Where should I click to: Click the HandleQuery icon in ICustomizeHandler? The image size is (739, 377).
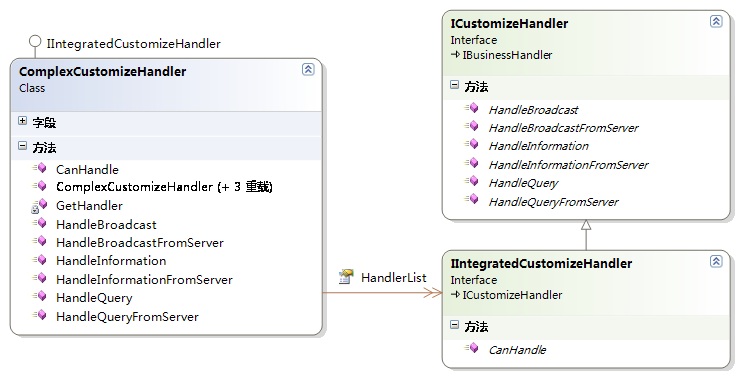pyautogui.click(x=472, y=181)
